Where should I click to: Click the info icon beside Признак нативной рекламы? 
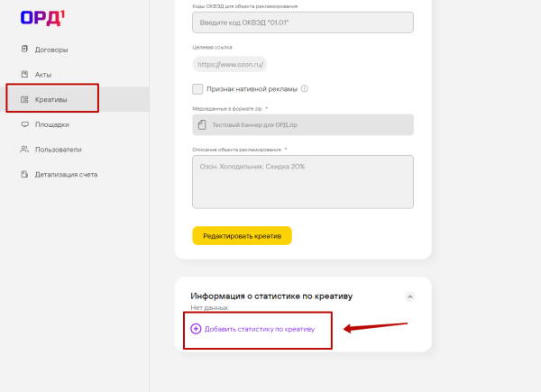pos(305,89)
